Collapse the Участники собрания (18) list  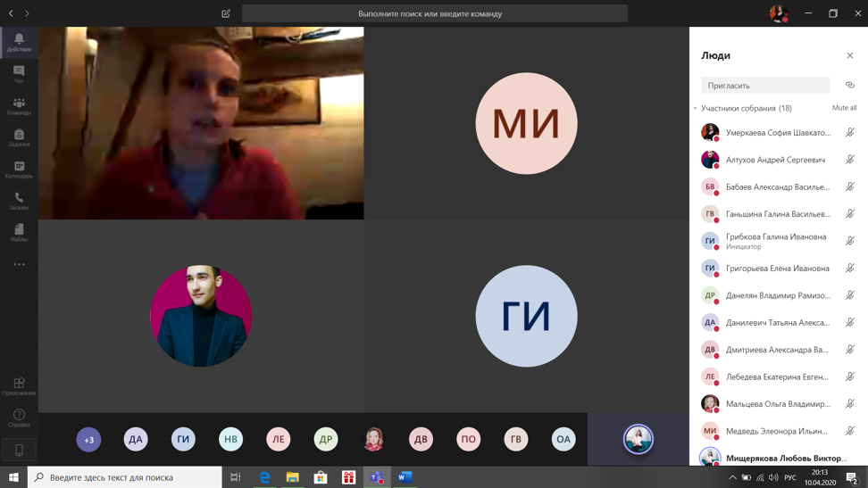pos(696,109)
